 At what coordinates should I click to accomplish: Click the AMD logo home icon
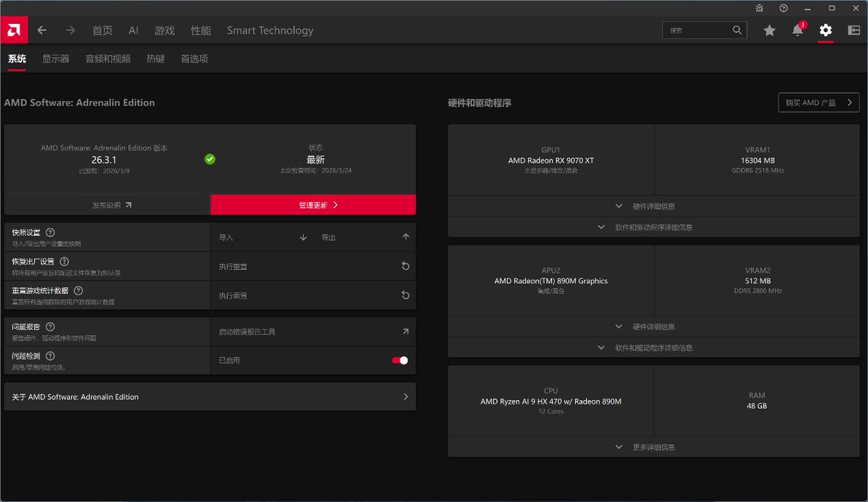pos(14,30)
